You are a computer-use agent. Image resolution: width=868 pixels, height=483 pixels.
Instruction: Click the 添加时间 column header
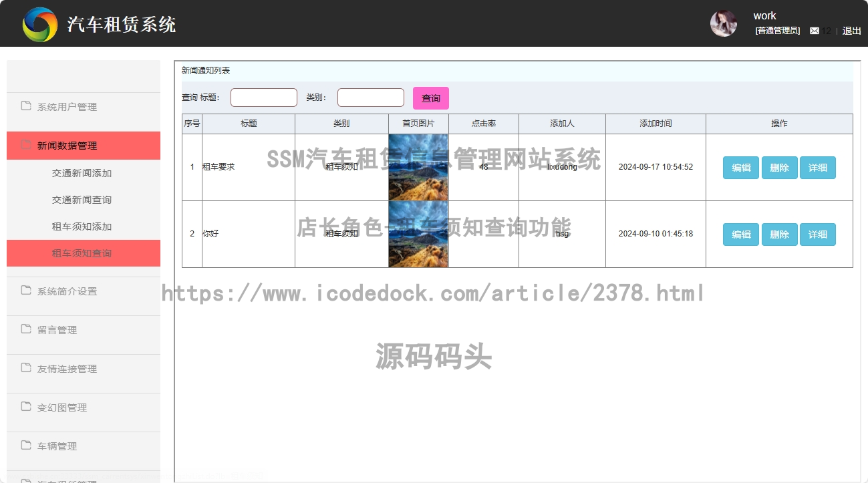click(656, 124)
